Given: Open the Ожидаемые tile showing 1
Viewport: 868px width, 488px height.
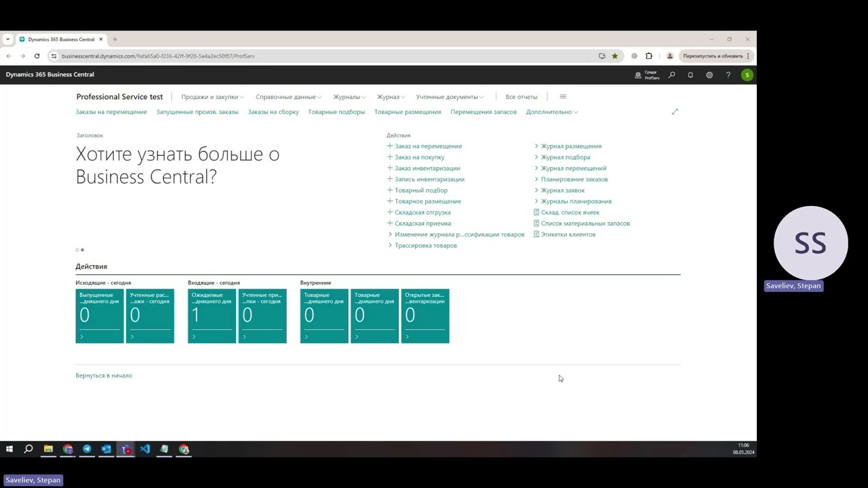Looking at the screenshot, I should pyautogui.click(x=212, y=316).
